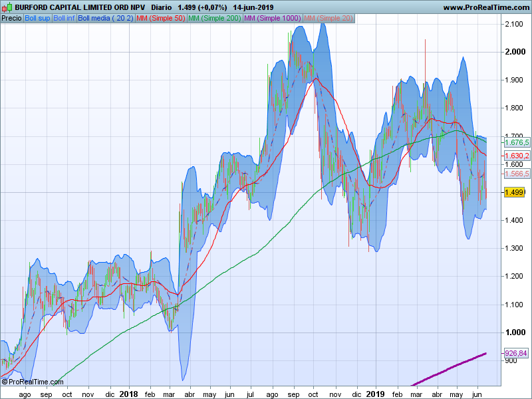Viewport: 532px width, 399px height.
Task: Select the MM (Simple 50) indicator label
Action: (x=160, y=19)
